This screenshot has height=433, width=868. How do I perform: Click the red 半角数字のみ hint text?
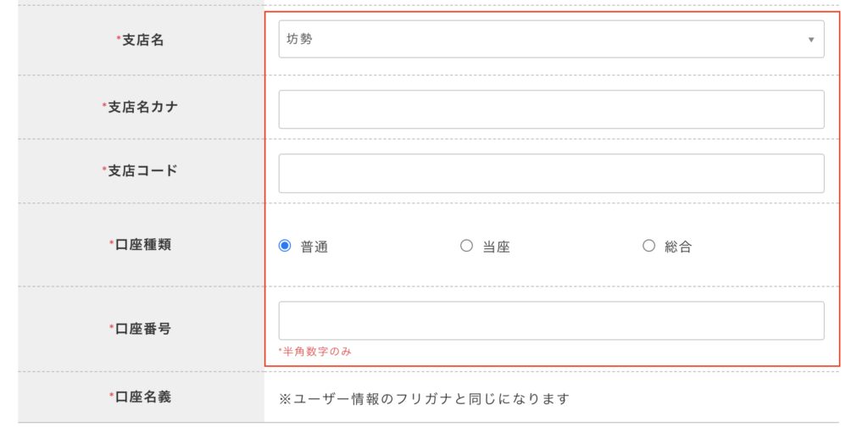[x=315, y=352]
